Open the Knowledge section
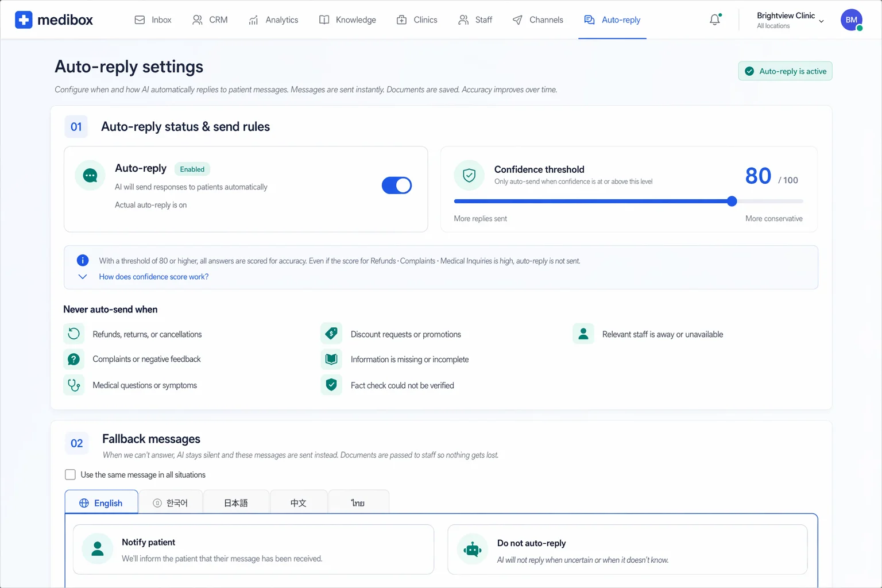 coord(347,20)
